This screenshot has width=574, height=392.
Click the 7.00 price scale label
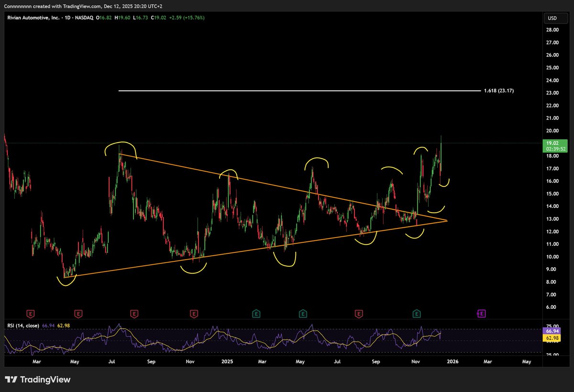[x=552, y=295]
